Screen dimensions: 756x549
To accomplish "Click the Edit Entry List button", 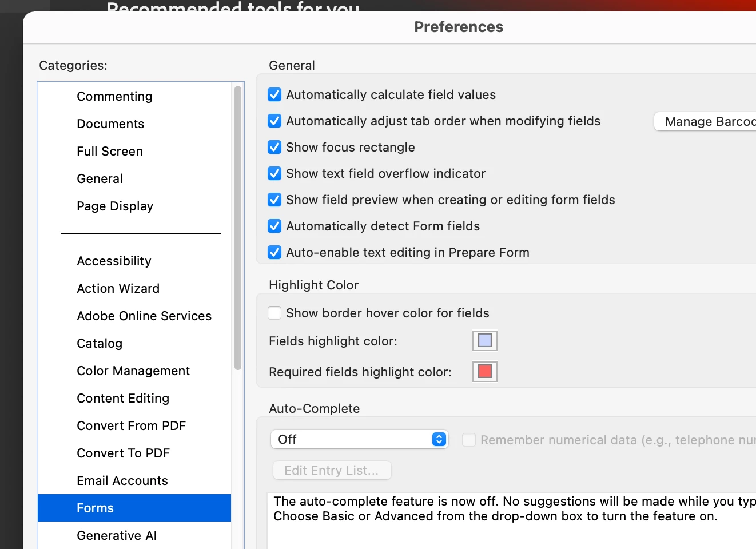I will tap(332, 470).
